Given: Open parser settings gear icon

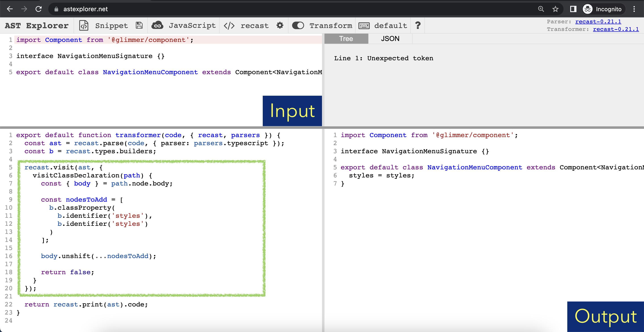Looking at the screenshot, I should (x=280, y=25).
